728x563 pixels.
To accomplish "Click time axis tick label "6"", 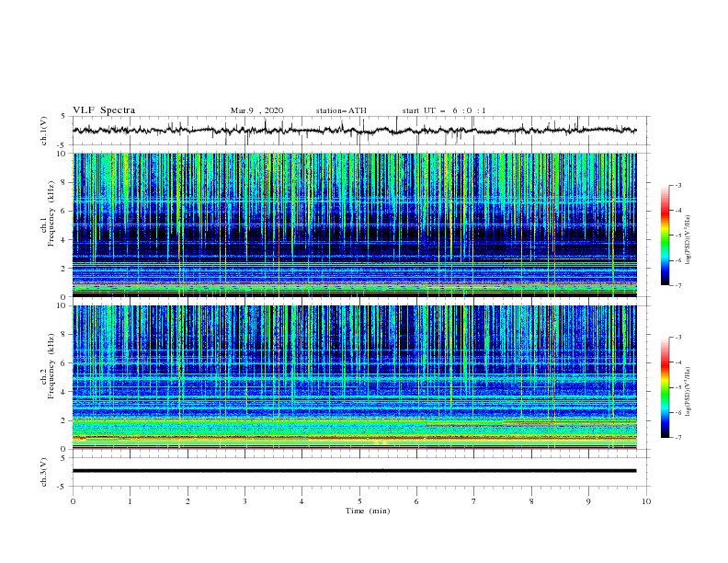I will 416,501.
